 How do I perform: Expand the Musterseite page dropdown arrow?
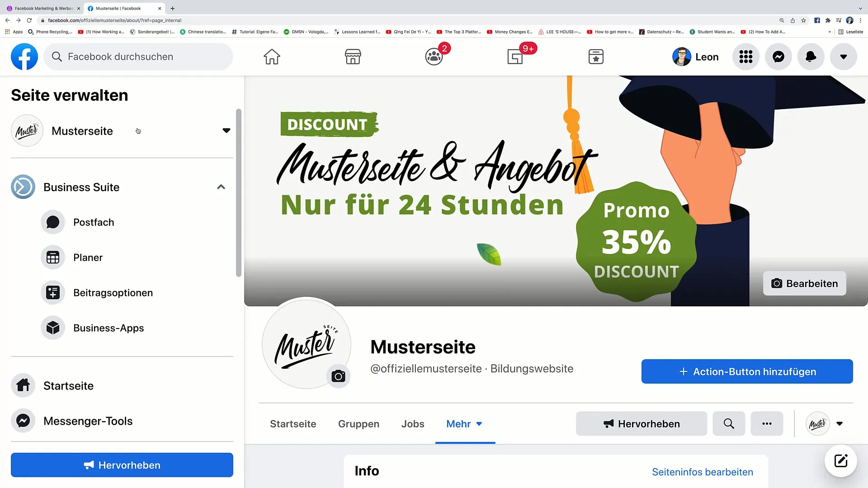click(226, 131)
